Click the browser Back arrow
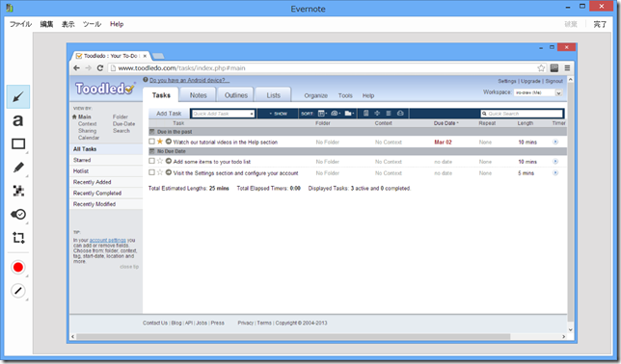Image resolution: width=621 pixels, height=364 pixels. click(77, 68)
